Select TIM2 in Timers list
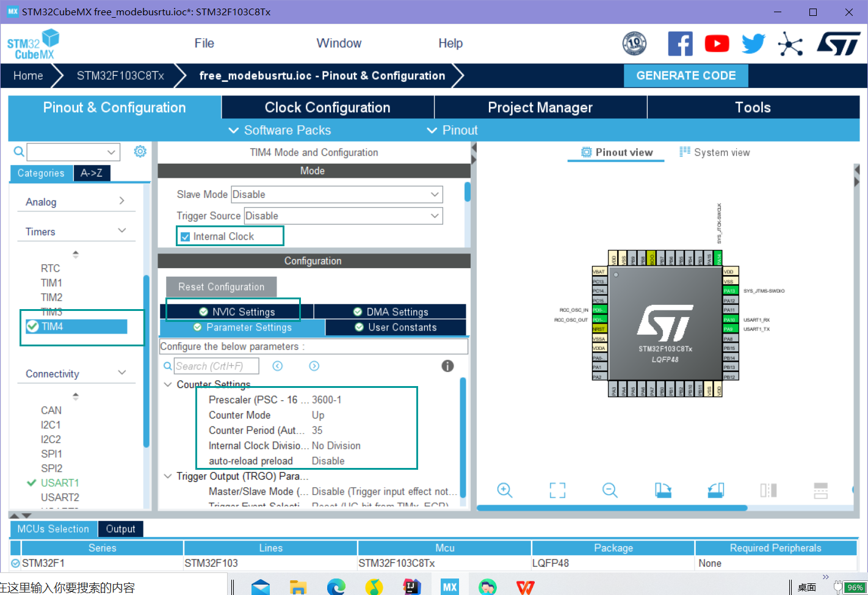868x595 pixels. coord(51,297)
